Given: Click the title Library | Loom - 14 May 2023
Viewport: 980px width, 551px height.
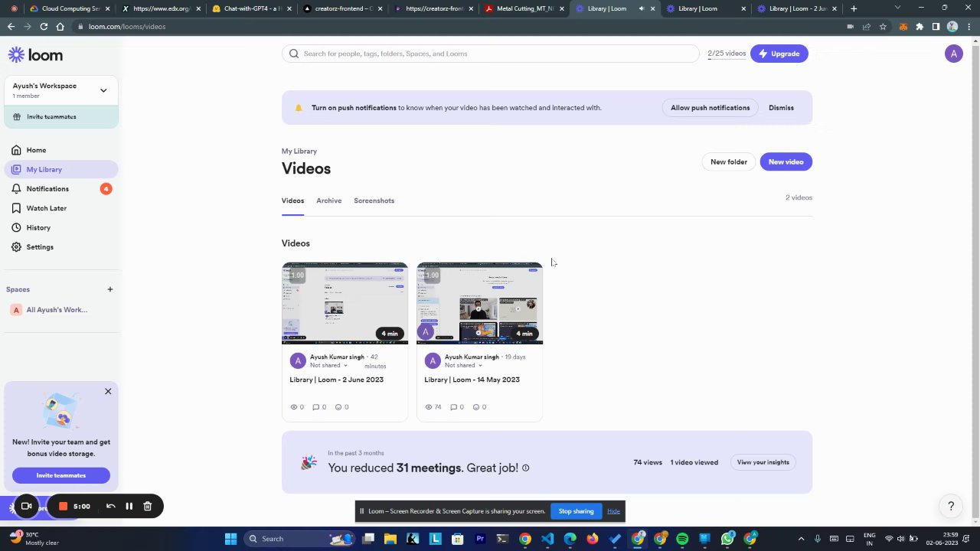Looking at the screenshot, I should (472, 380).
